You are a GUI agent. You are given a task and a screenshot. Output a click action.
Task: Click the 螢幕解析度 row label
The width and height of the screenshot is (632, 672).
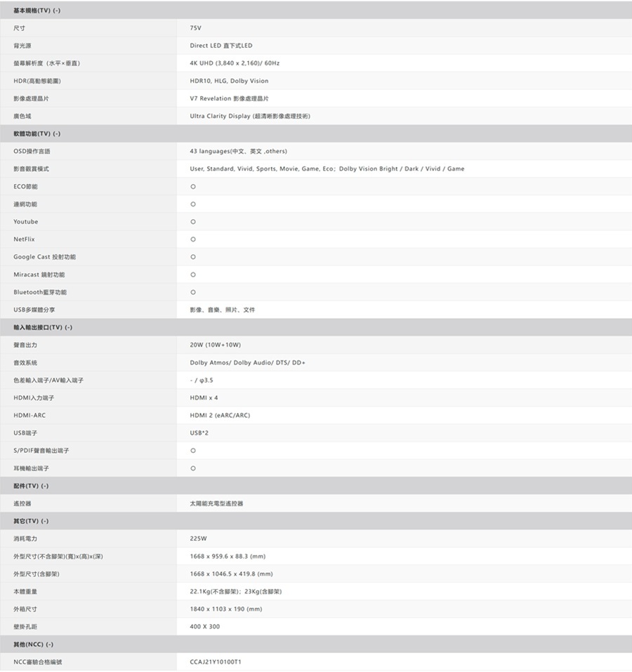46,63
